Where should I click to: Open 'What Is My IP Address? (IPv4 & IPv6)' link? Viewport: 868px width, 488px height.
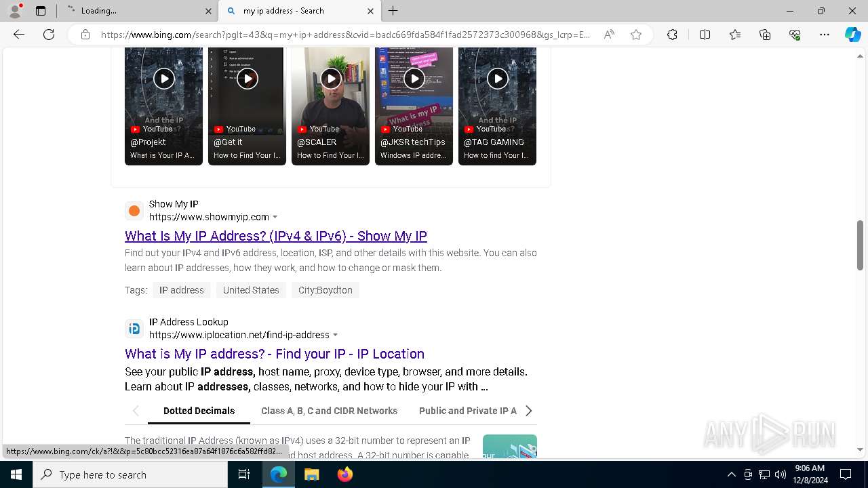click(276, 236)
